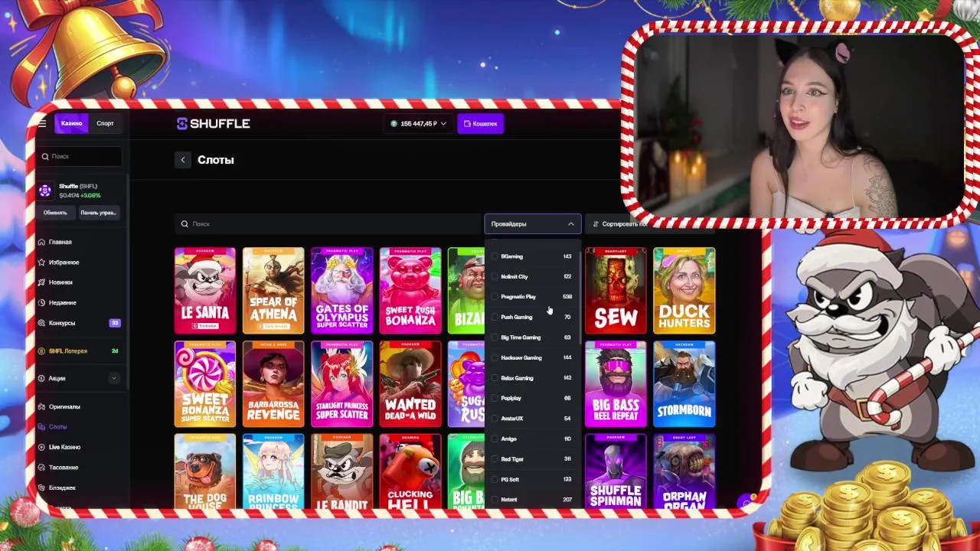Click the slots Поиск search field
This screenshot has height=551, width=980.
328,223
